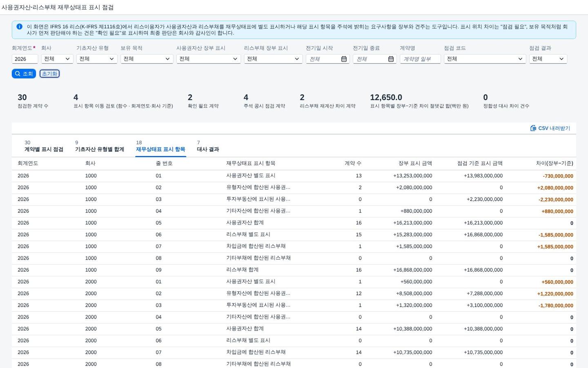Open the 기초자산 유형별 합계 tab
The height and width of the screenshot is (368, 588).
(x=100, y=146)
